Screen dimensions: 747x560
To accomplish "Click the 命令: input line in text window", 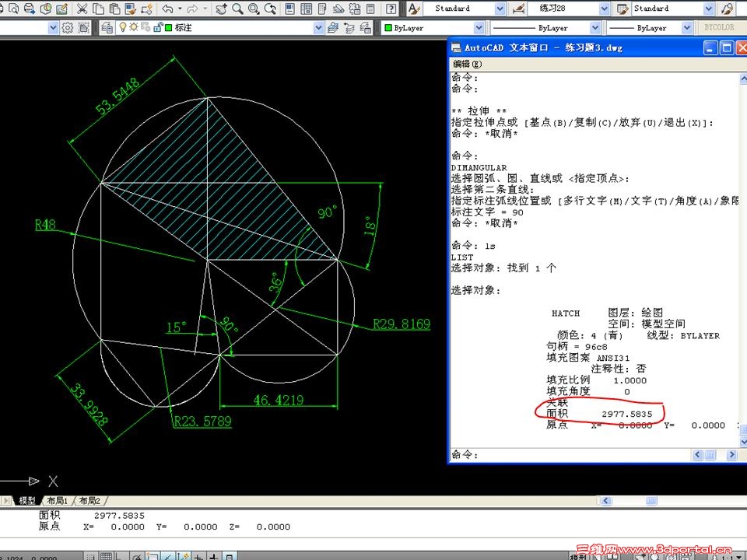I will [570, 455].
